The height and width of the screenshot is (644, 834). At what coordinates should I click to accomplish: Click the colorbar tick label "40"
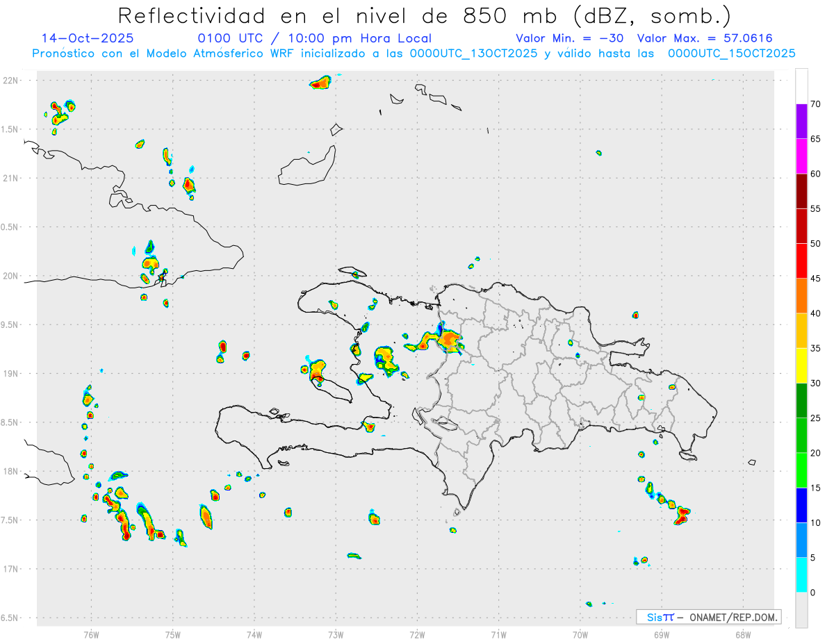[x=816, y=313]
